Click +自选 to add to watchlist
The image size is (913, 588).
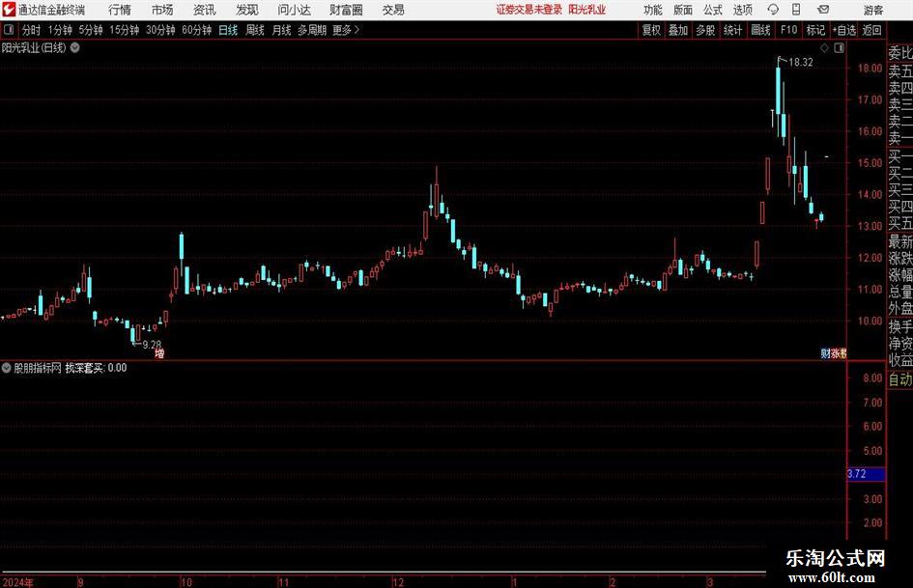point(844,30)
